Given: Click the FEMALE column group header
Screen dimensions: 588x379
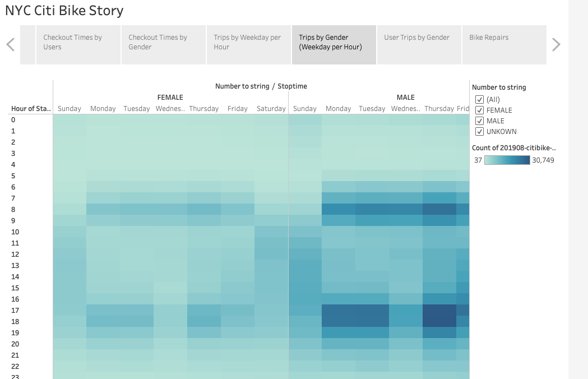Looking at the screenshot, I should [170, 98].
